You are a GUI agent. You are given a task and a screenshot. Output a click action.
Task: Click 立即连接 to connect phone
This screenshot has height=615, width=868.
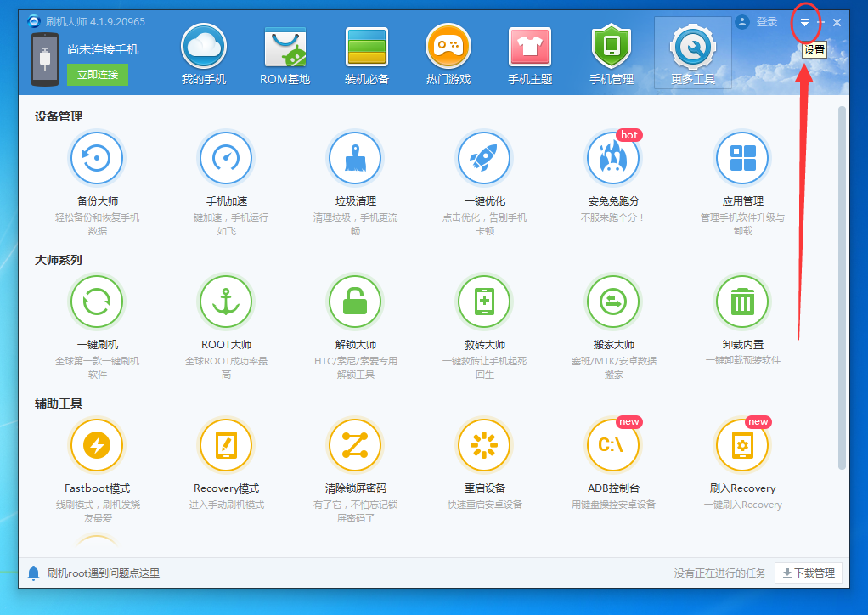tap(96, 76)
